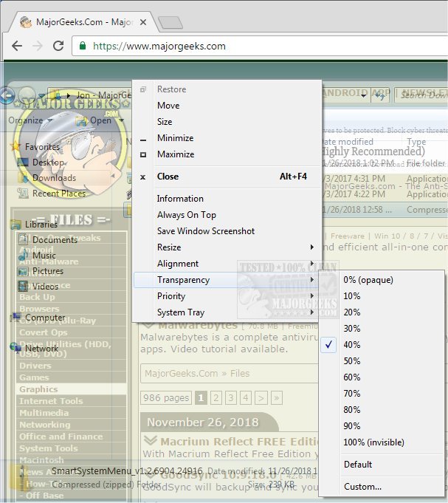
Task: Click the Type column header
Action: (x=416, y=142)
